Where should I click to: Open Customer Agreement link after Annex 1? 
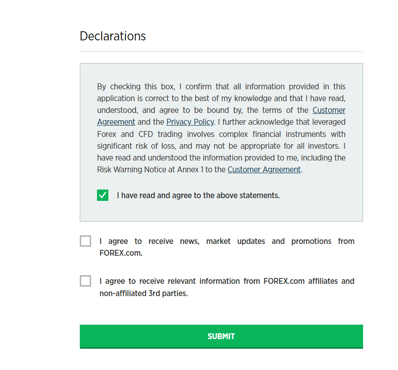click(264, 169)
